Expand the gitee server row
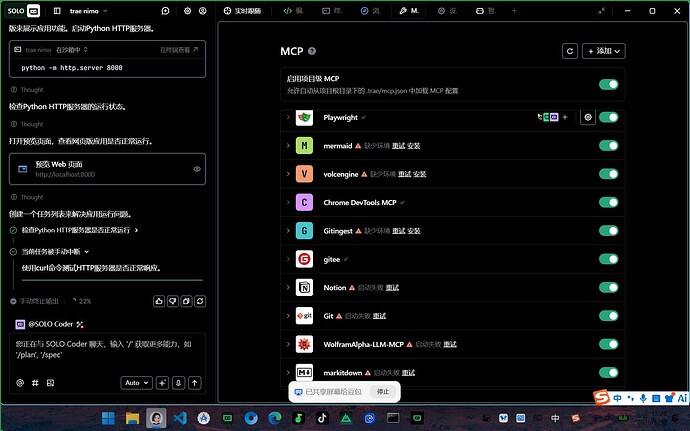This screenshot has width=690, height=431. pos(288,259)
